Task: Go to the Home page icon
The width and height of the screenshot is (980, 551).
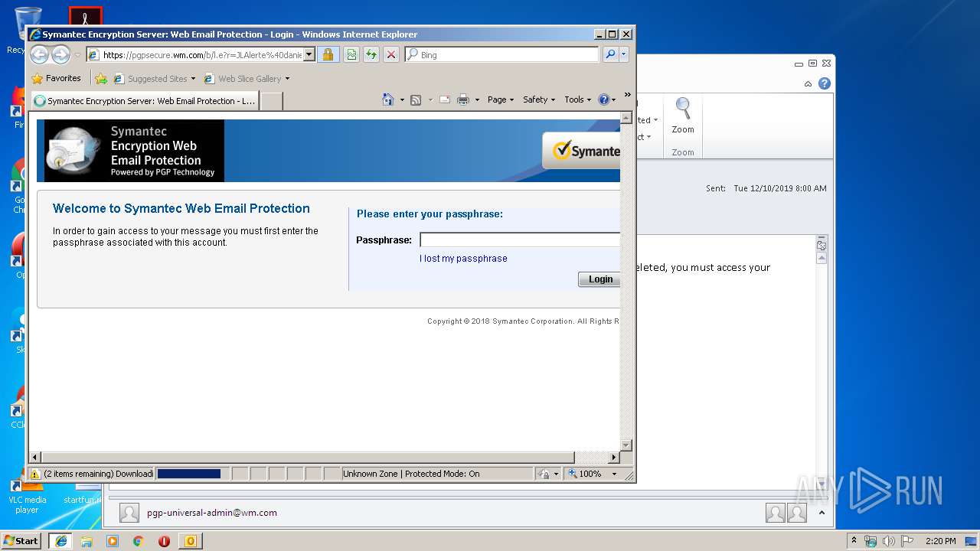Action: click(x=387, y=99)
